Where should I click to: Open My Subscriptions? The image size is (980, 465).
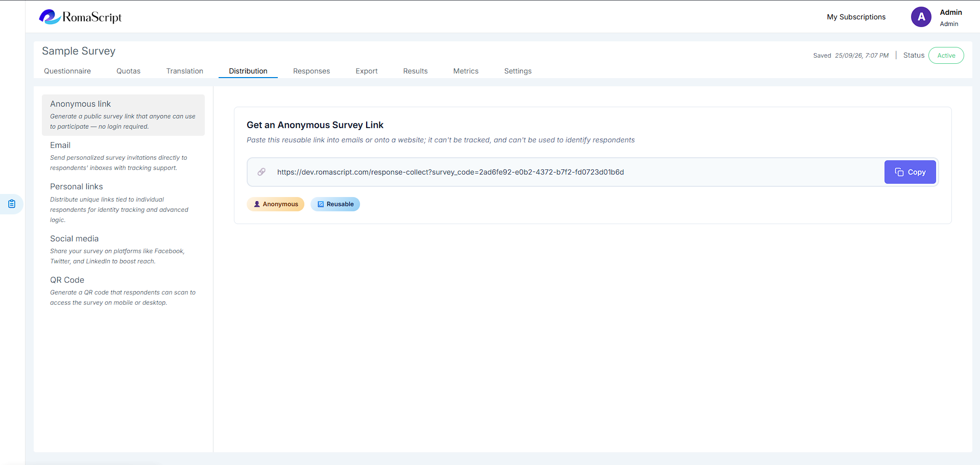pos(856,17)
